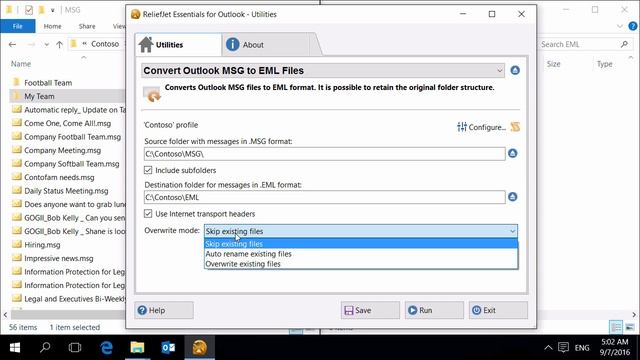Open Outlook from the taskbar
Screen dimensions: 640x360
coord(168,347)
